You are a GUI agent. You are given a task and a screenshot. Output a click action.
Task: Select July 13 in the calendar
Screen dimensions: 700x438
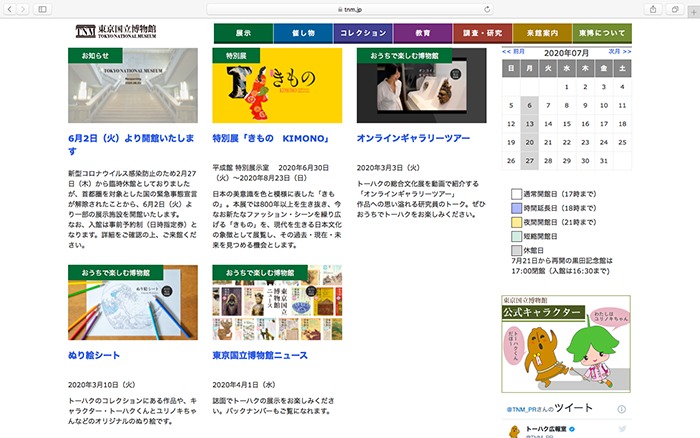[x=529, y=124]
